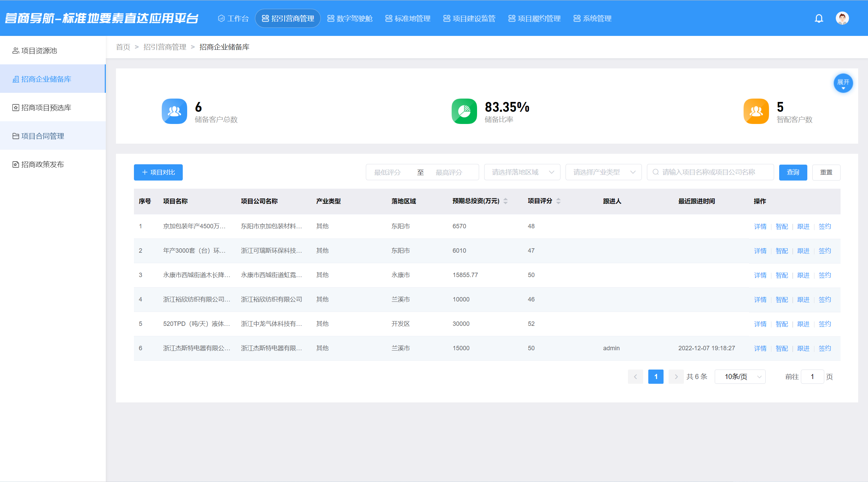The image size is (868, 482).
Task: Go to next page arrow
Action: pos(676,377)
